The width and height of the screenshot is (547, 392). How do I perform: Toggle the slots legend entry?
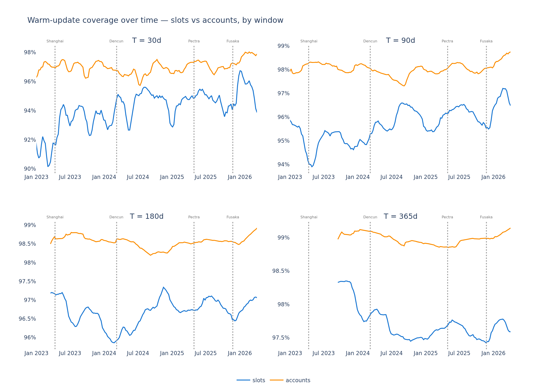click(250, 380)
